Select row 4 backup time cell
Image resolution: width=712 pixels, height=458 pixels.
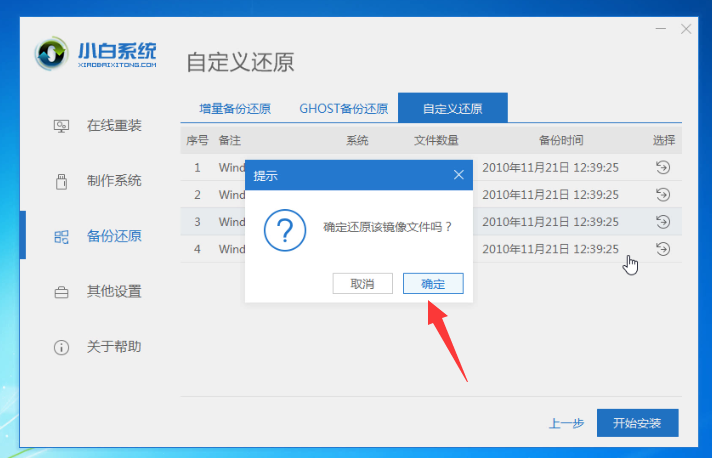550,249
